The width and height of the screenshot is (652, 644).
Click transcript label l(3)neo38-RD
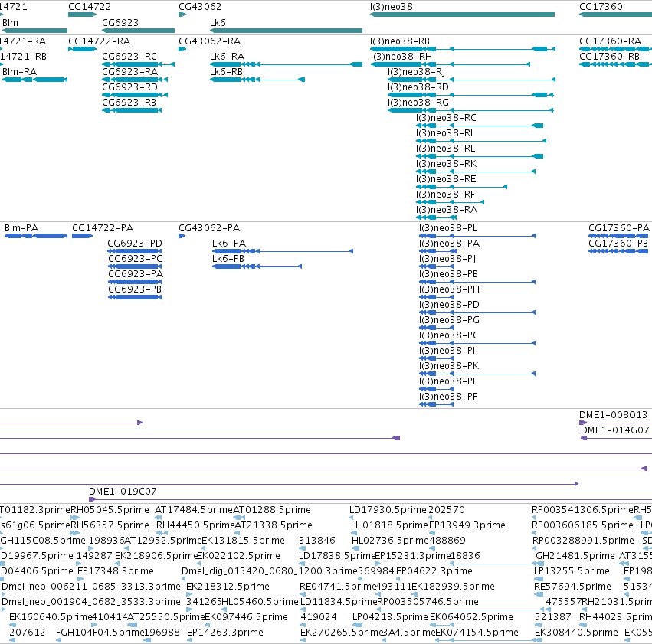[x=418, y=87]
